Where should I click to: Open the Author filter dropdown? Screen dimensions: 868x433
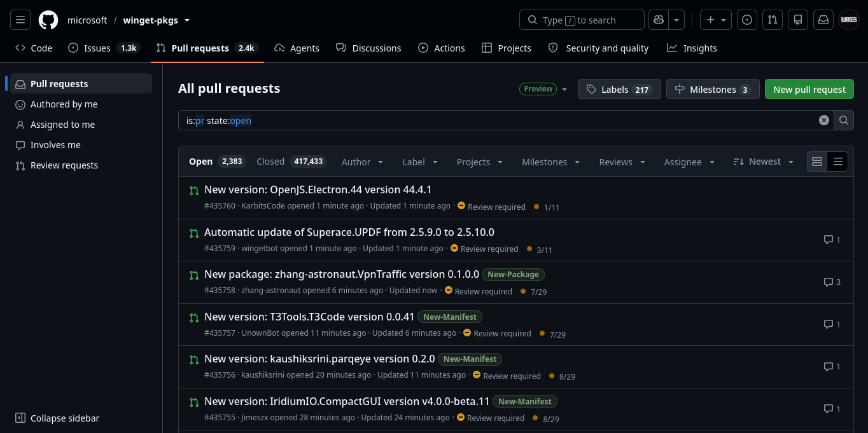pyautogui.click(x=363, y=162)
